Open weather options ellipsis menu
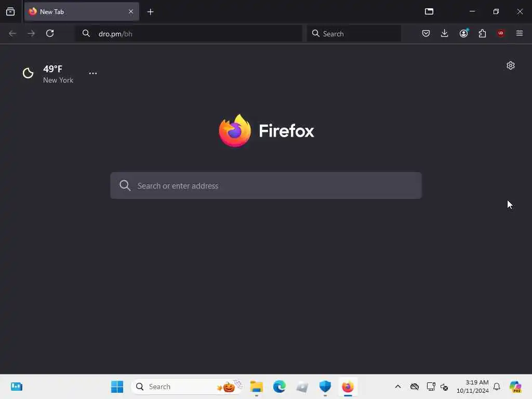The height and width of the screenshot is (399, 532). coord(93,73)
